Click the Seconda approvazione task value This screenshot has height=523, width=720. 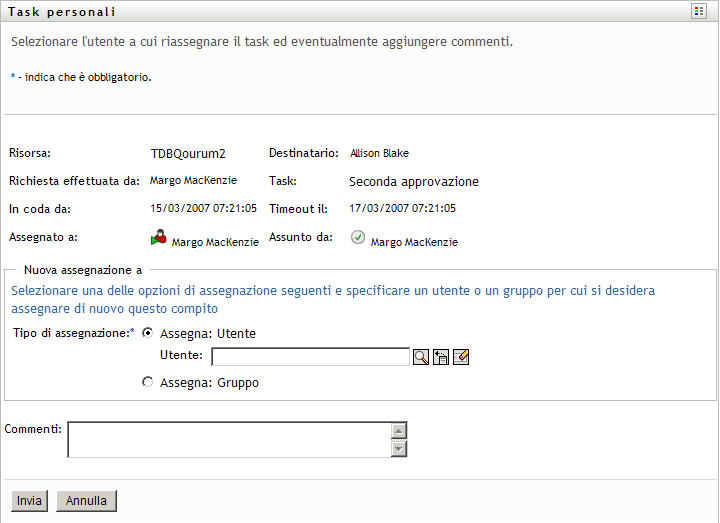coord(414,182)
